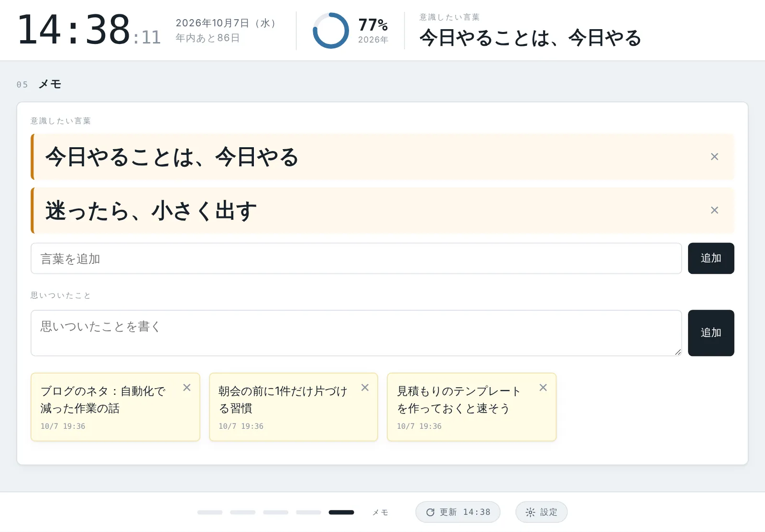
Task: Open 設定 from the bottom bar
Action: pos(541,512)
